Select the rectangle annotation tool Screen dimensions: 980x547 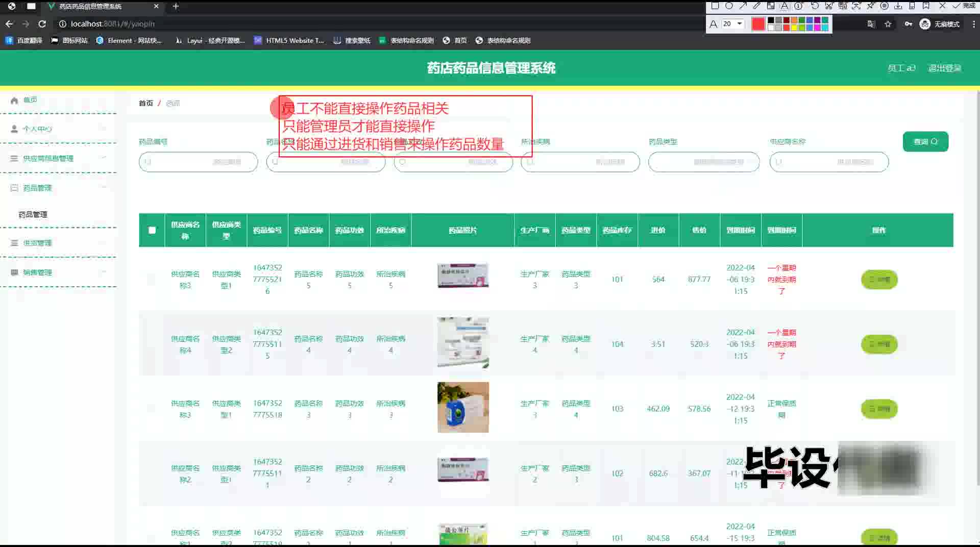(715, 6)
